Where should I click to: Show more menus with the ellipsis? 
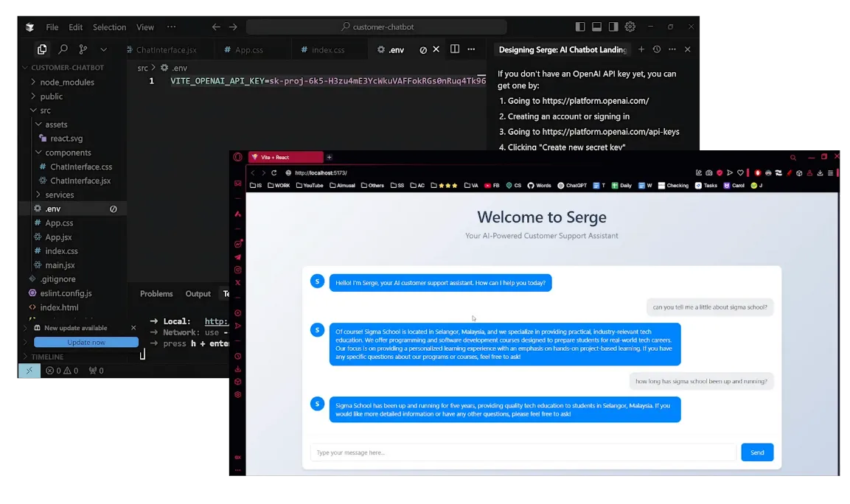pos(171,27)
